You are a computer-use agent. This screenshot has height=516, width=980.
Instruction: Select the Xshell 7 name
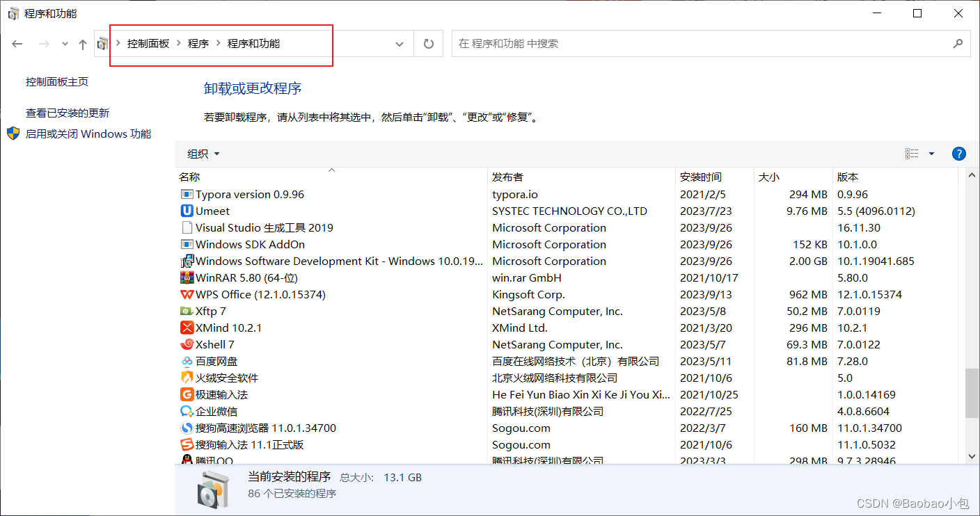coord(215,345)
